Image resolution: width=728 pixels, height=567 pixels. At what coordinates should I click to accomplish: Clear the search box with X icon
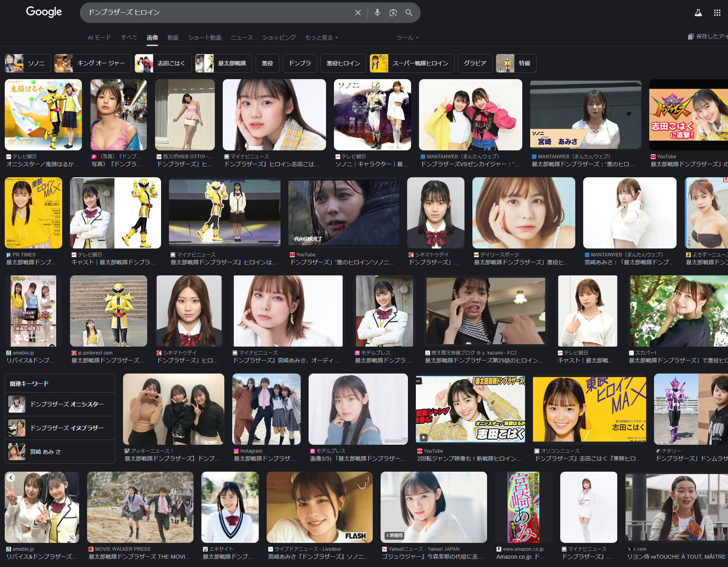pos(358,13)
